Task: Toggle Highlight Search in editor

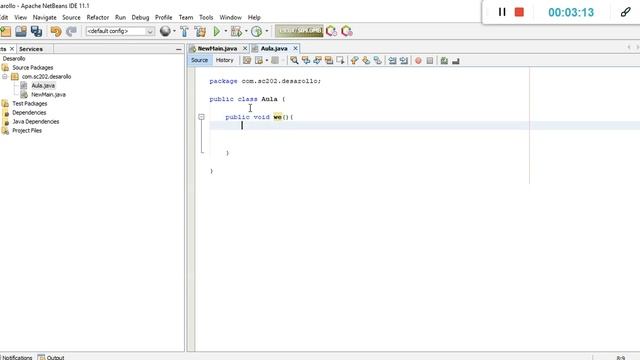Action: 329,61
